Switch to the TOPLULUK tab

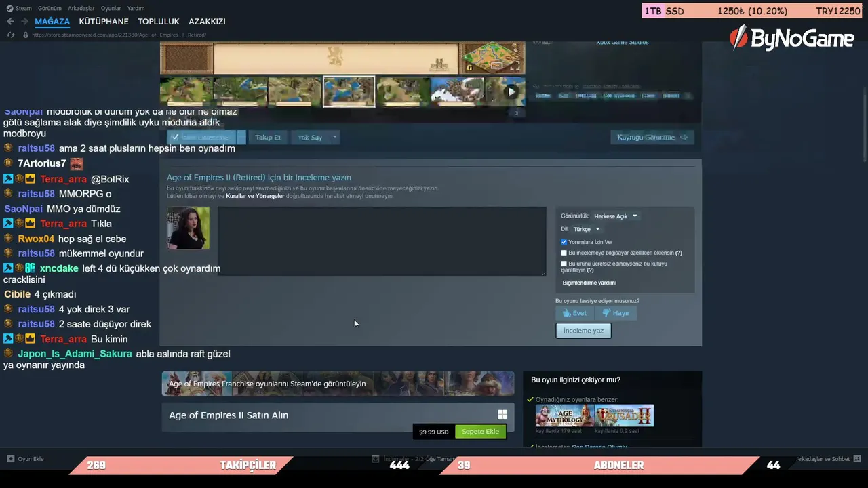pyautogui.click(x=159, y=22)
